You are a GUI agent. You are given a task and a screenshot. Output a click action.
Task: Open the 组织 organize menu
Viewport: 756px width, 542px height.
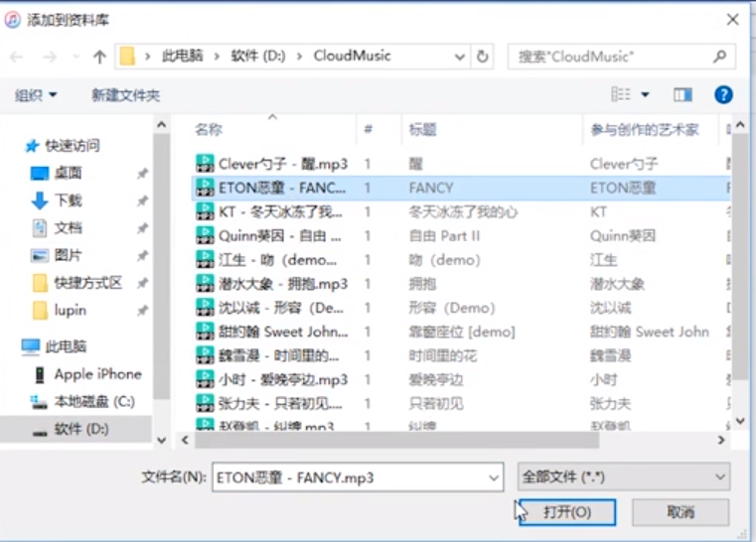pyautogui.click(x=36, y=95)
